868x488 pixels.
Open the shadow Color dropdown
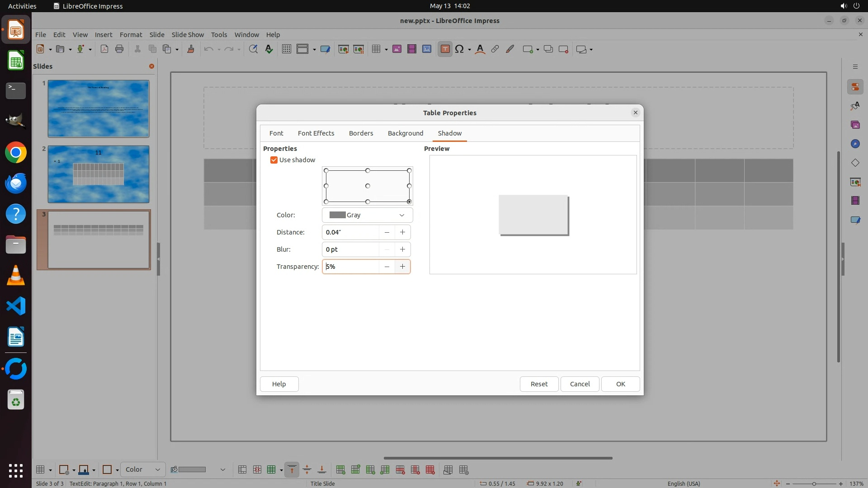367,215
